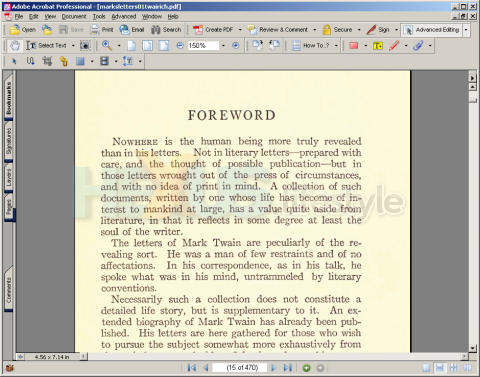Click Review & Comment button

tap(278, 30)
